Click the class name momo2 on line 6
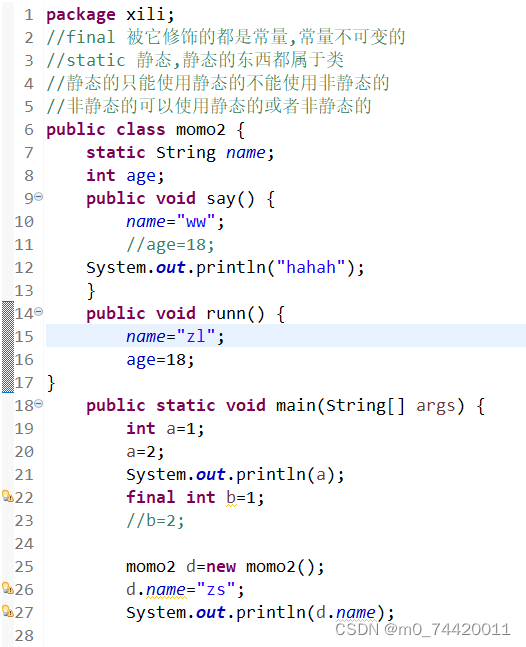 (x=201, y=130)
